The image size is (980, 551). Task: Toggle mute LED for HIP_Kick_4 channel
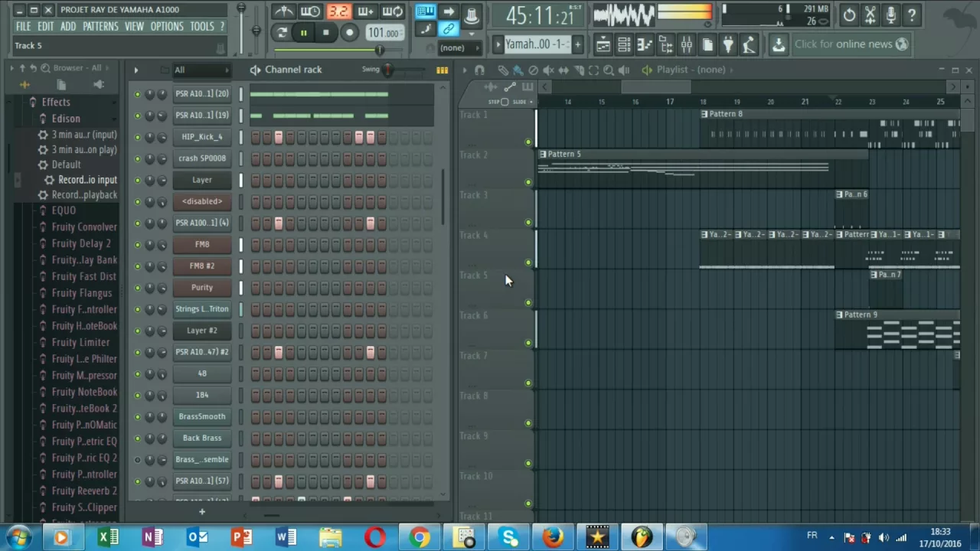pyautogui.click(x=138, y=137)
